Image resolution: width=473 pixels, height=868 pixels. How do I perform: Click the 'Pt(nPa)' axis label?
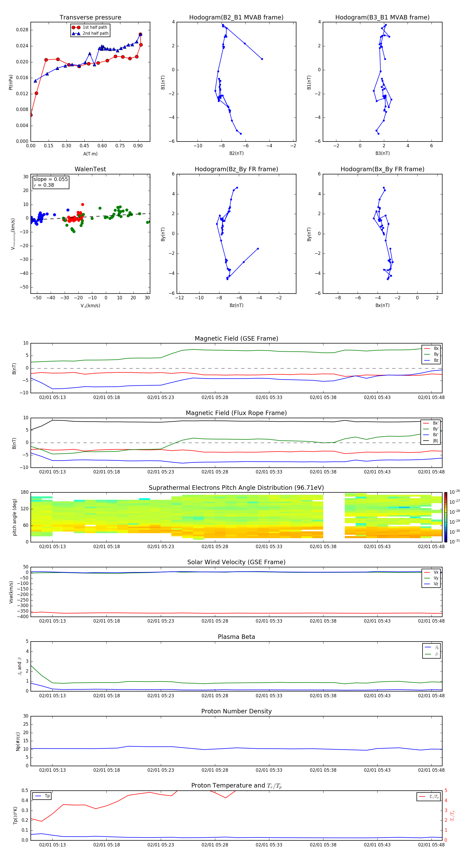tap(11, 82)
